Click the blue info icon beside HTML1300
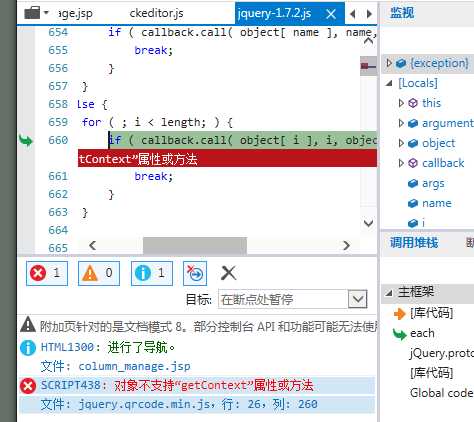Image resolution: width=474 pixels, height=422 pixels. 28,348
